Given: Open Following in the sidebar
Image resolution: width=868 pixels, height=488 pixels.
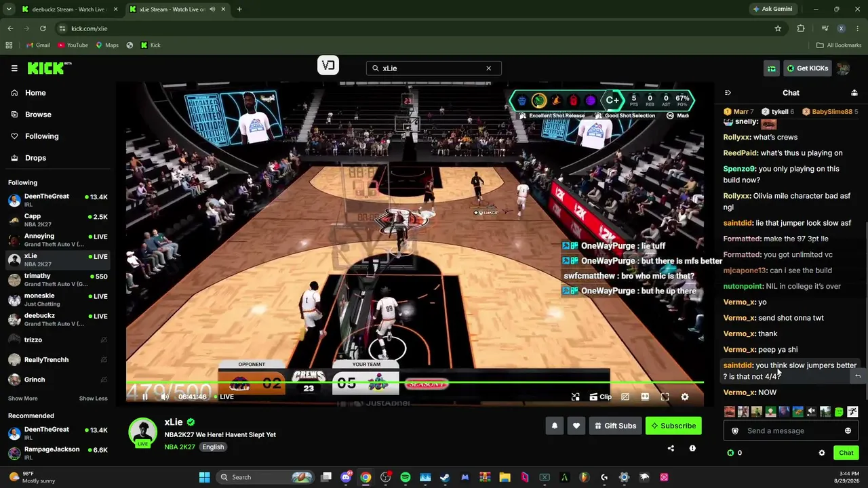Looking at the screenshot, I should (x=58, y=136).
